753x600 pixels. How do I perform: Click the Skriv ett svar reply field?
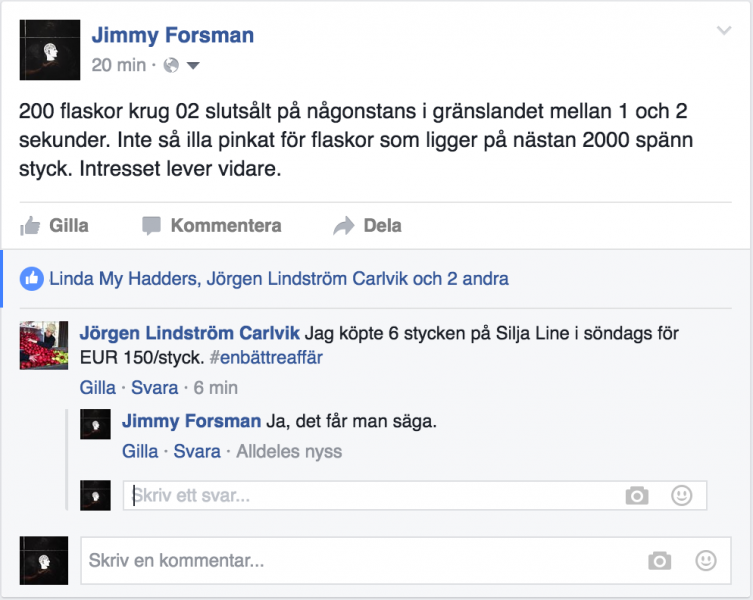click(x=370, y=495)
